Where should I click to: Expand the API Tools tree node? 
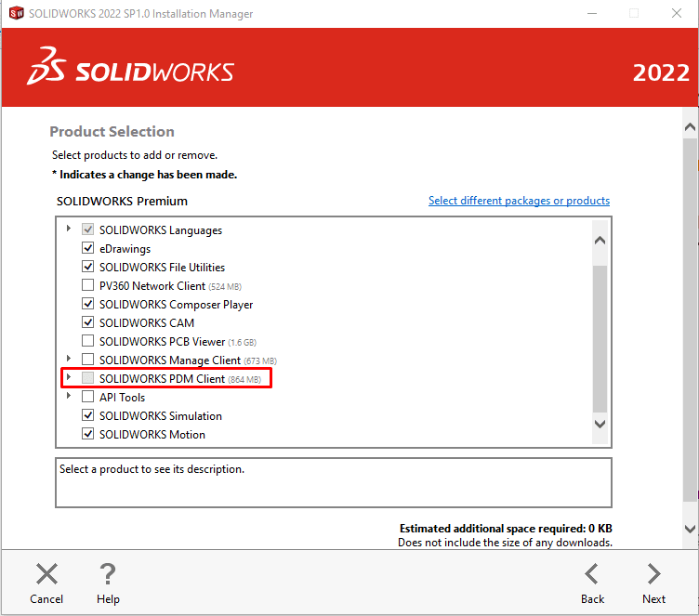68,396
